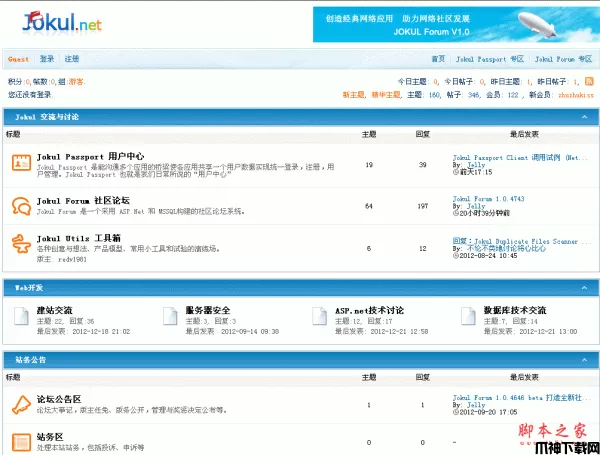Viewport: 600px width, 455px height.
Task: Click the 站务区 board icon
Action: coord(20,440)
